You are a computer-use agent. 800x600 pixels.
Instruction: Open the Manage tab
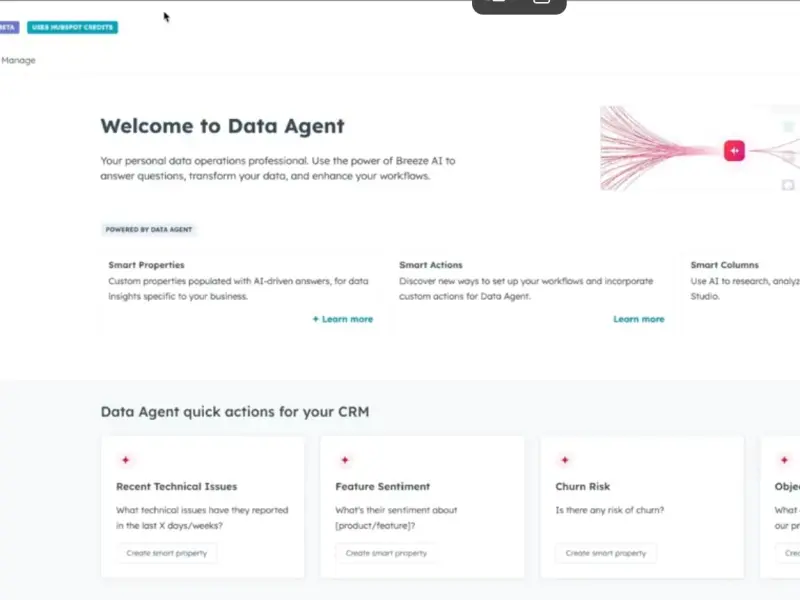coord(18,60)
